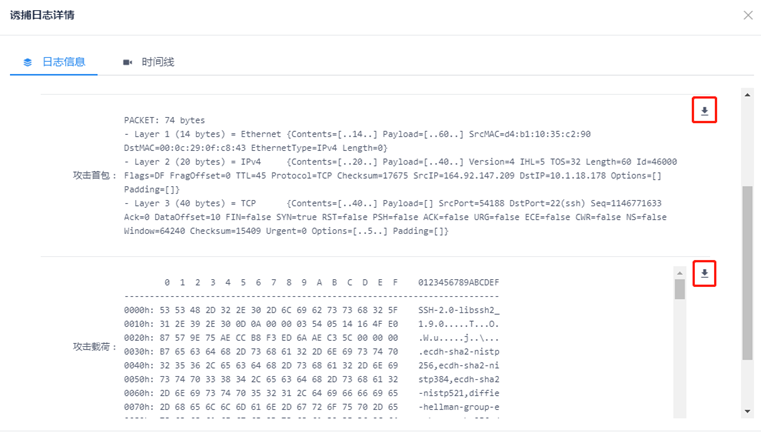Switch to the 日志信息 tab
Screen dimensions: 761x444
63,62
